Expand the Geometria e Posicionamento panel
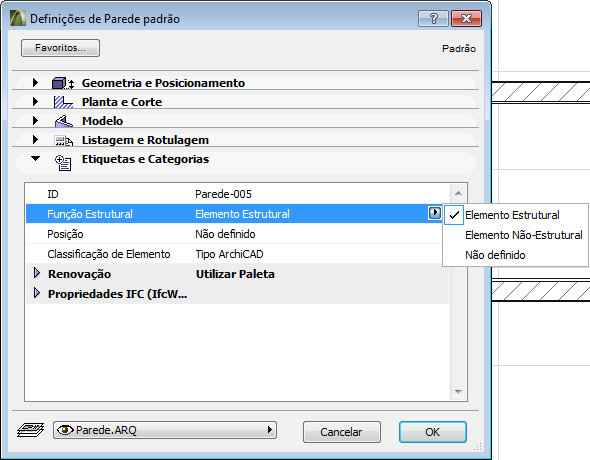Viewport: 590px width, 460px height. [35, 82]
